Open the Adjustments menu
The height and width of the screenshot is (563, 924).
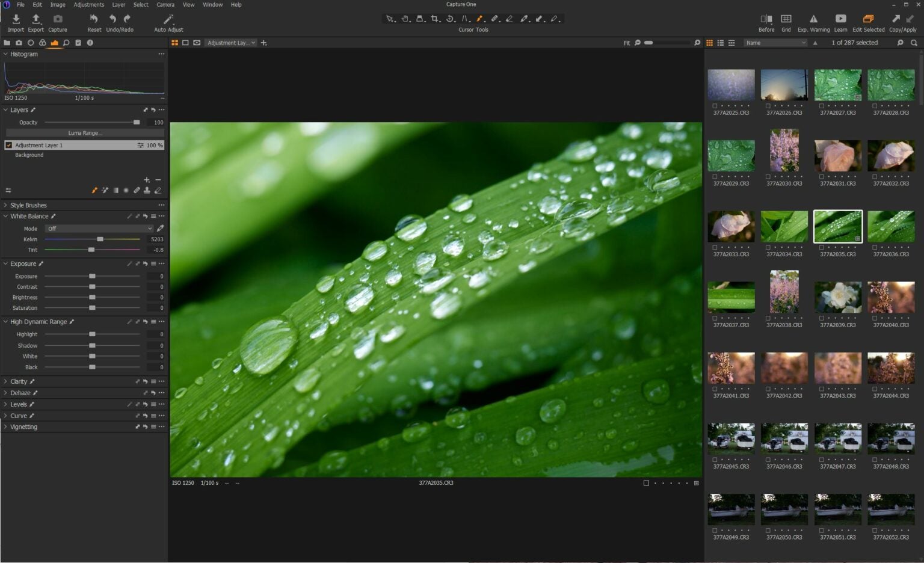coord(88,4)
